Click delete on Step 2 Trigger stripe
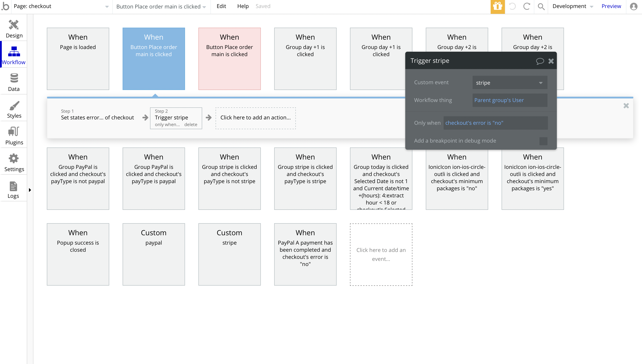The image size is (642, 364). [191, 125]
